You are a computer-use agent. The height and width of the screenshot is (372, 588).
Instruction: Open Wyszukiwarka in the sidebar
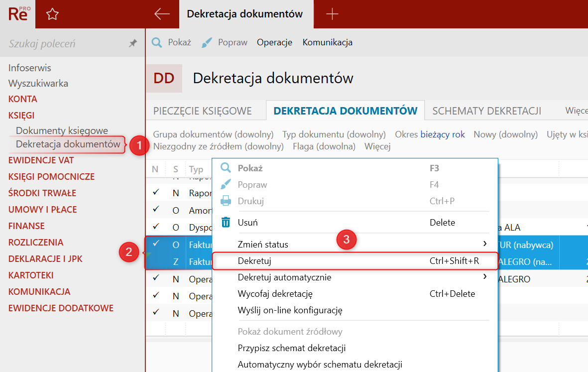tap(38, 83)
